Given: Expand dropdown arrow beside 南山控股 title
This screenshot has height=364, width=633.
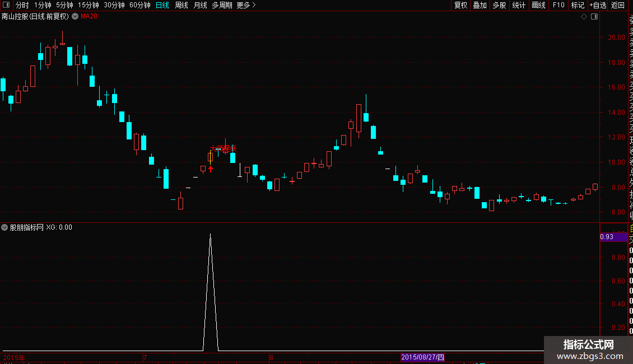Looking at the screenshot, I should (75, 17).
